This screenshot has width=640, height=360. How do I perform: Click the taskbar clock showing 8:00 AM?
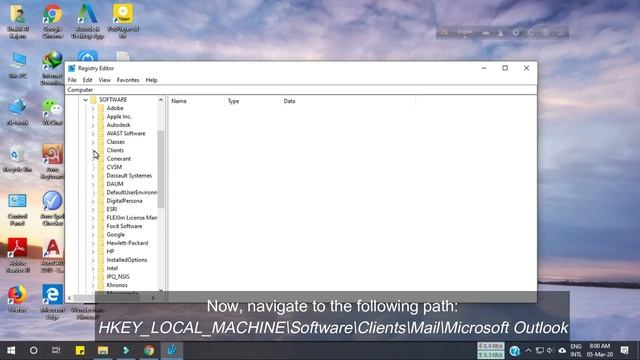pos(600,350)
